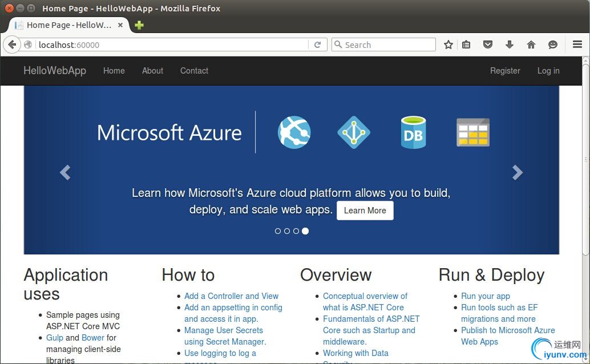
Task: Open the About page in navbar
Action: tap(152, 71)
